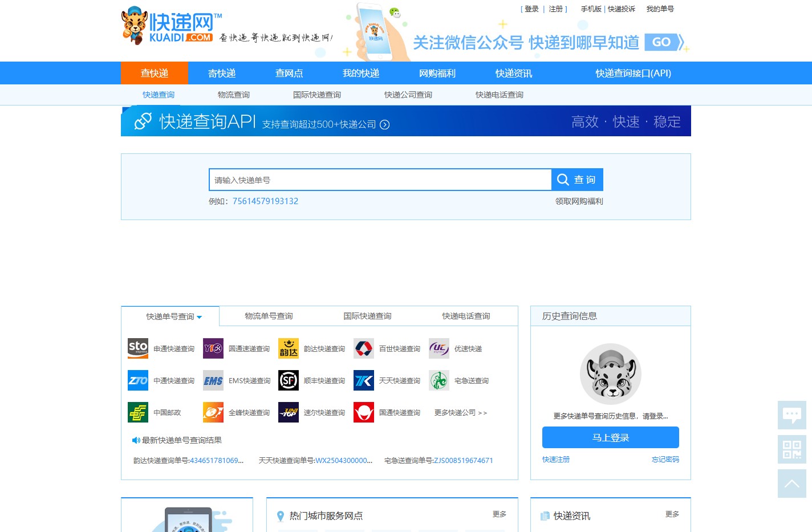The height and width of the screenshot is (532, 812).
Task: Click the 全峰 courier logo
Action: click(x=213, y=412)
